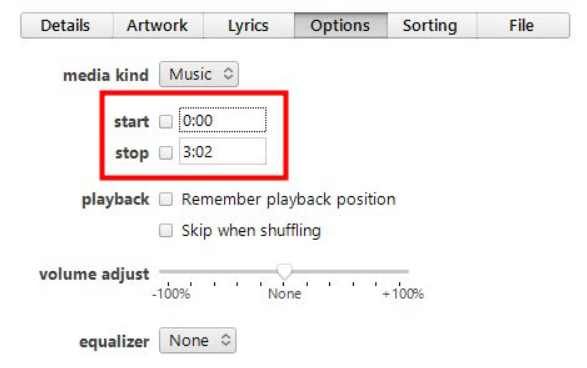This screenshot has height=368, width=587.
Task: Click the start time field showing 0:00
Action: tap(223, 120)
